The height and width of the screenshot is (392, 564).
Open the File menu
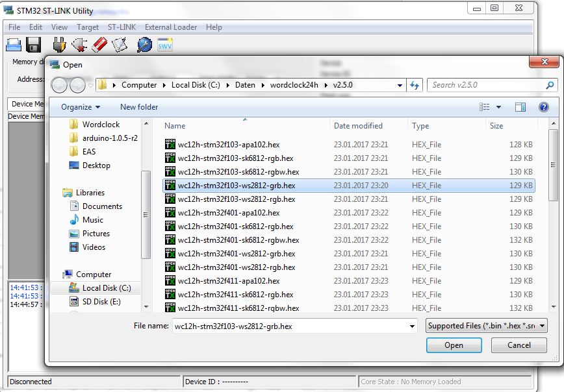click(14, 27)
